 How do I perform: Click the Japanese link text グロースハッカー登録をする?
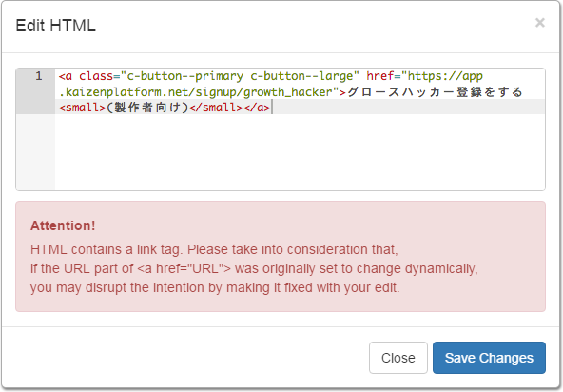pyautogui.click(x=435, y=92)
